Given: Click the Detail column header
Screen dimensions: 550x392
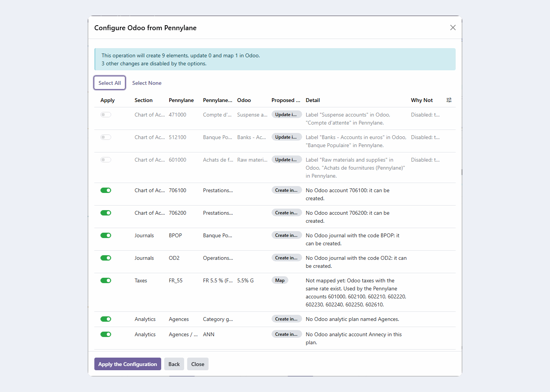Looking at the screenshot, I should [x=313, y=100].
